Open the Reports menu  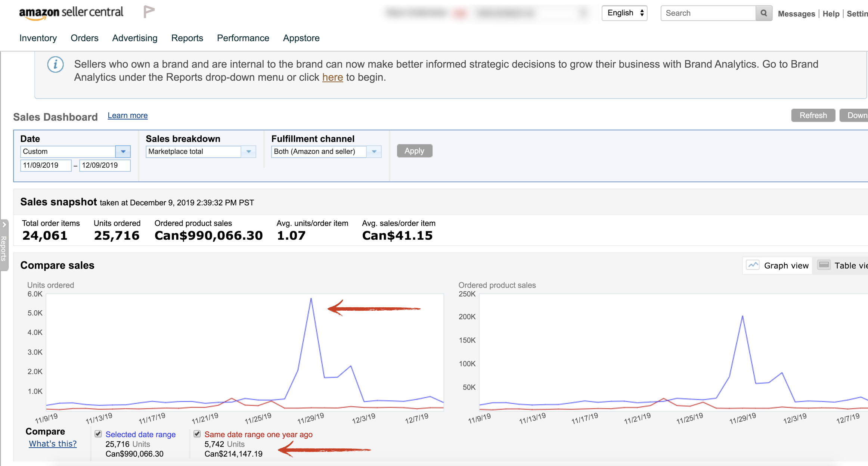[x=187, y=38]
